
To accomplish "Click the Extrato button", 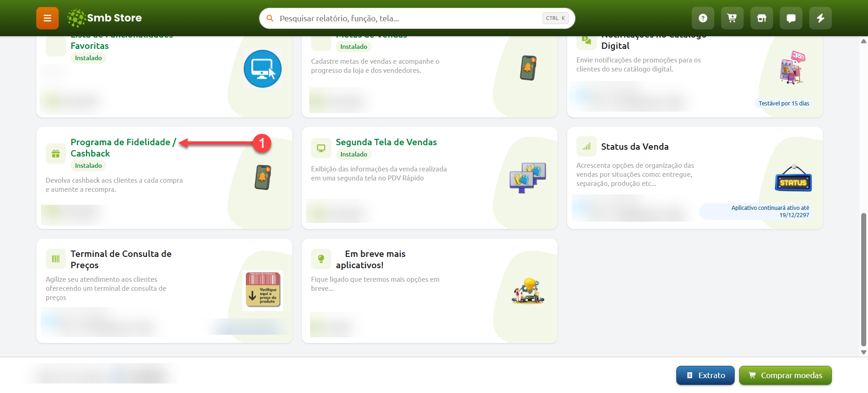I will tap(705, 375).
